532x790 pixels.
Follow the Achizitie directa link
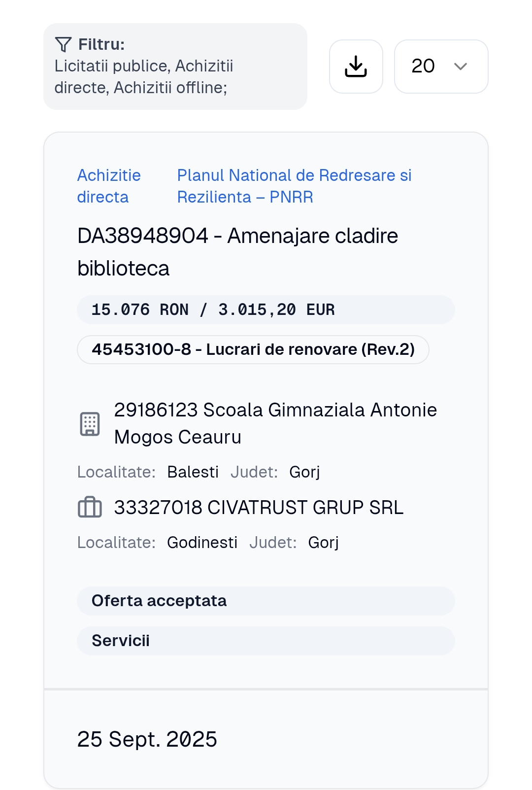109,186
